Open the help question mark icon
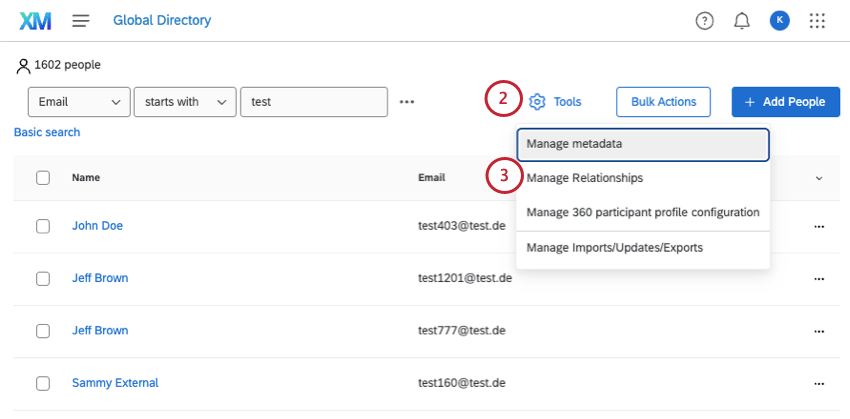 coord(704,21)
